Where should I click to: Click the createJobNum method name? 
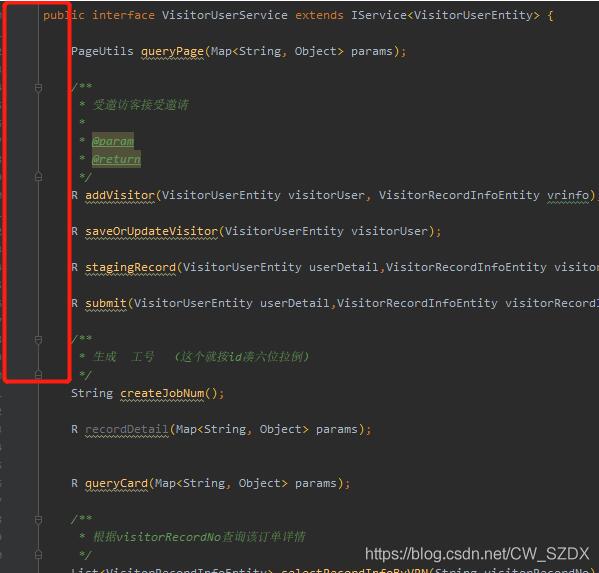162,393
